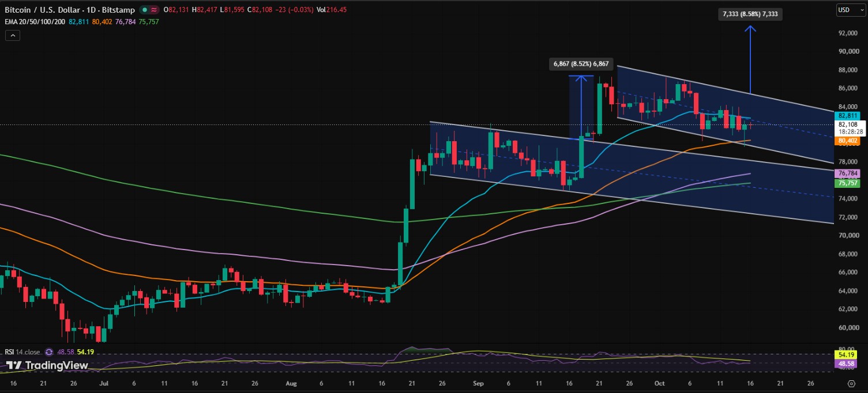This screenshot has width=868, height=393.
Task: Click the pink approximate-data indicator icon
Action: tap(154, 10)
